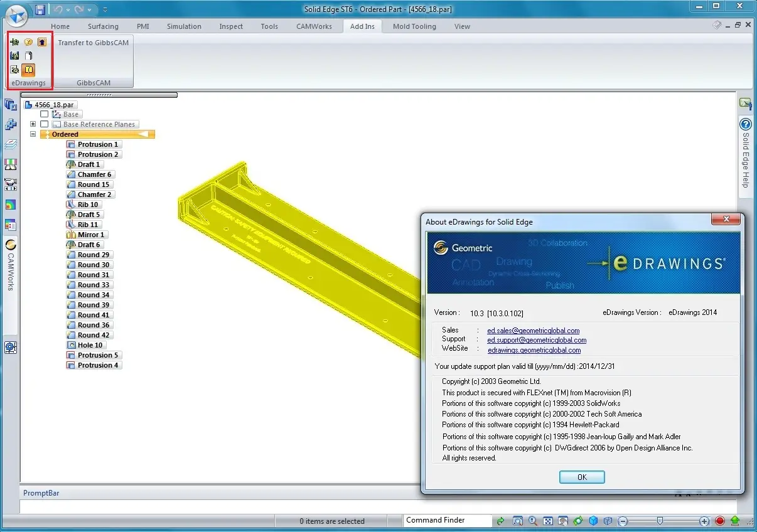Viewport: 757px width, 532px height.
Task: Click the zoom out minus button
Action: pos(623,521)
